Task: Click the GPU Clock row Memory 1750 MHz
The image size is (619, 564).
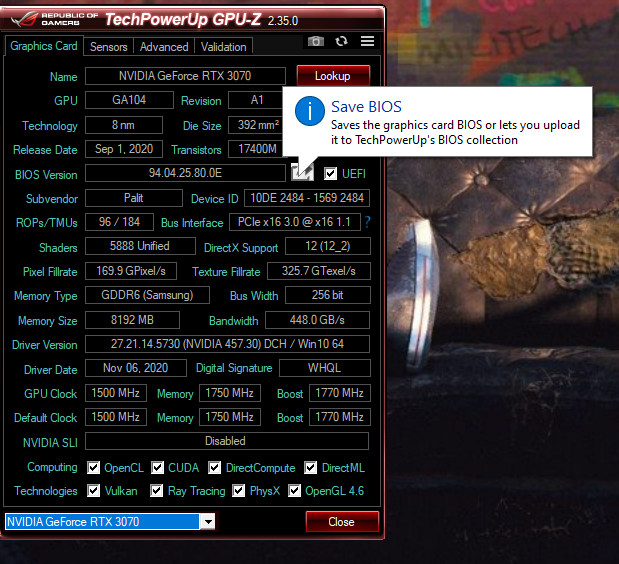Action: (230, 393)
